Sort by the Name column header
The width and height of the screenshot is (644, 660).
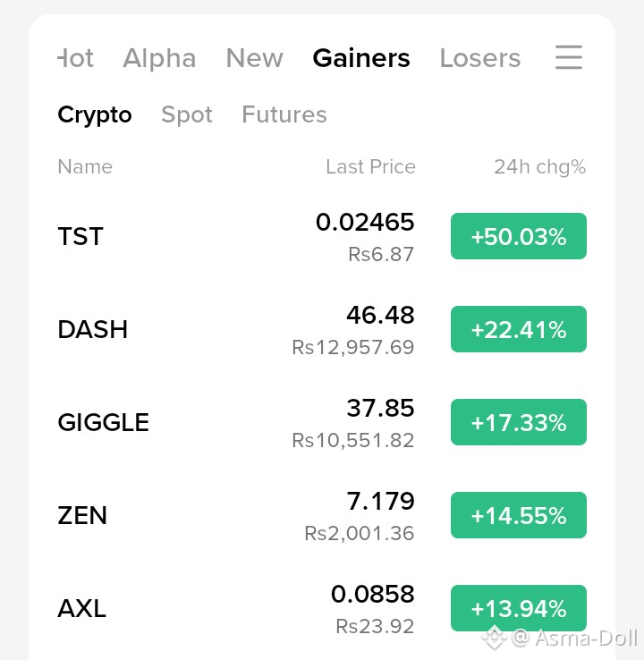coord(85,166)
